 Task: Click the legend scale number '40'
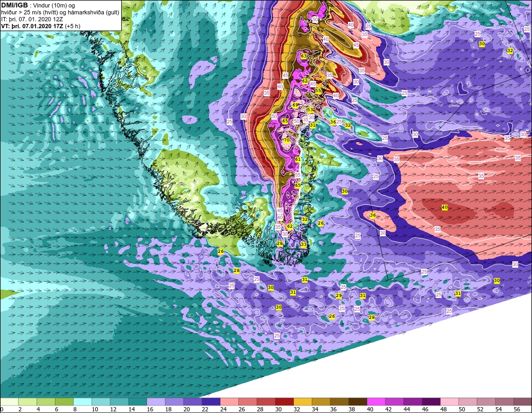[x=370, y=410]
